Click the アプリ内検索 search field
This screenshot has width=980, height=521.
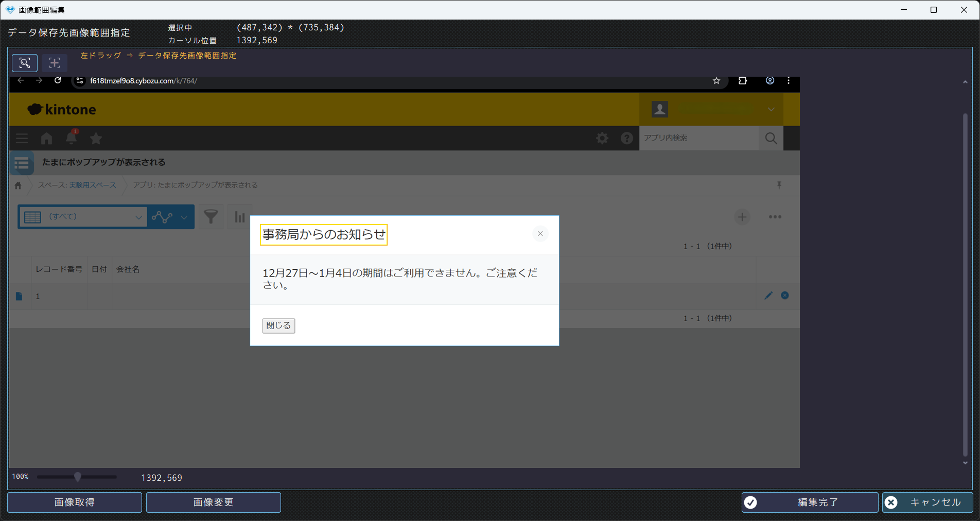coord(698,138)
